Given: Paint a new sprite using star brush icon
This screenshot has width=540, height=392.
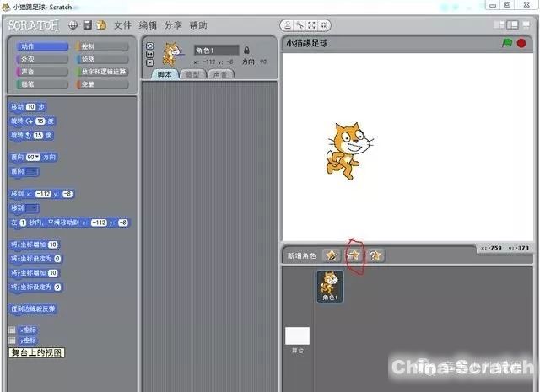Looking at the screenshot, I should pyautogui.click(x=332, y=255).
